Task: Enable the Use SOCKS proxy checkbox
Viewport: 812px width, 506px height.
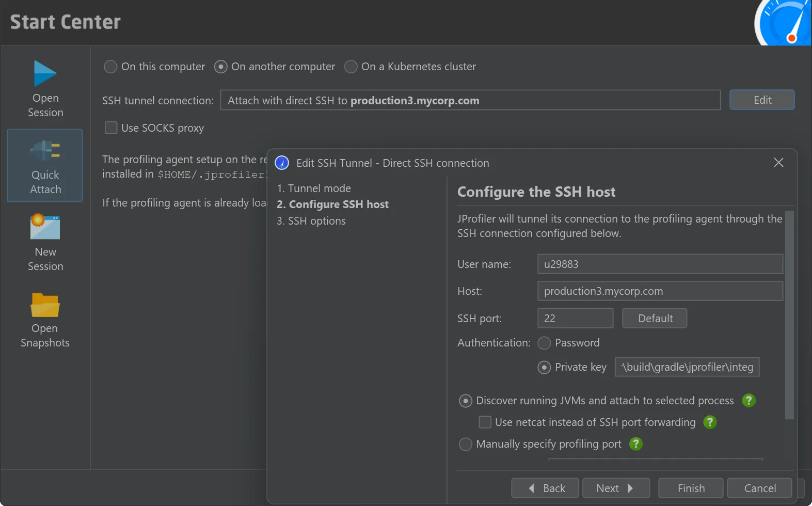Action: pyautogui.click(x=111, y=128)
